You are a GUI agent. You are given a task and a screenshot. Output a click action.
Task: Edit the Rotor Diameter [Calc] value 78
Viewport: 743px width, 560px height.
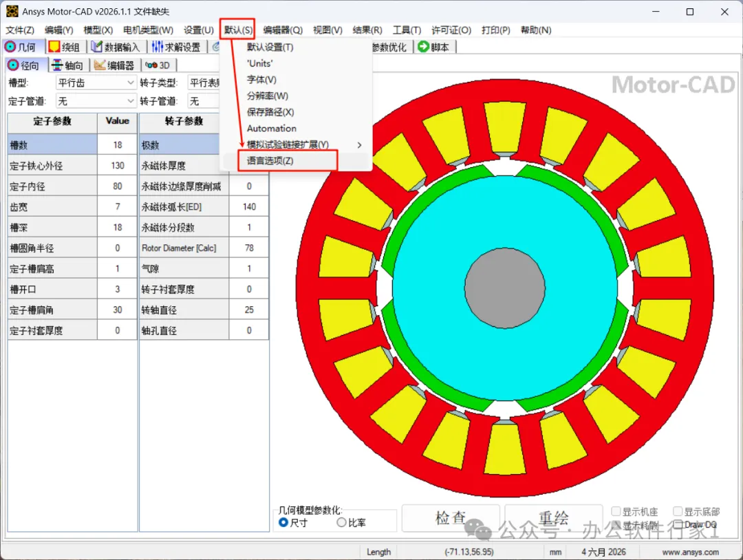coord(249,248)
